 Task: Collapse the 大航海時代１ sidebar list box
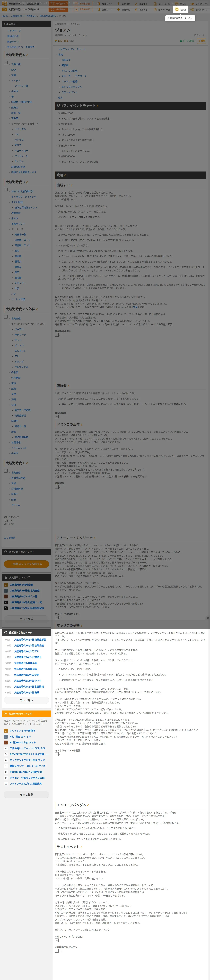pyautogui.click(x=6, y=471)
